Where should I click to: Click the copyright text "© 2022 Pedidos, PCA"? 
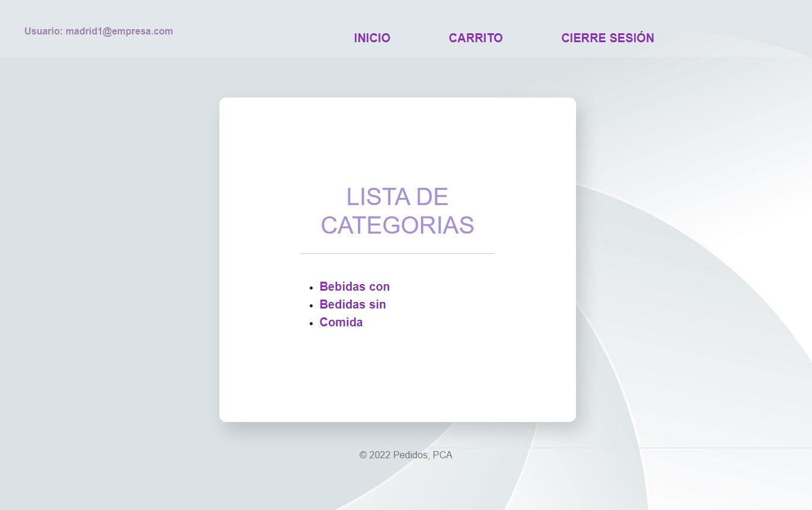tap(405, 455)
